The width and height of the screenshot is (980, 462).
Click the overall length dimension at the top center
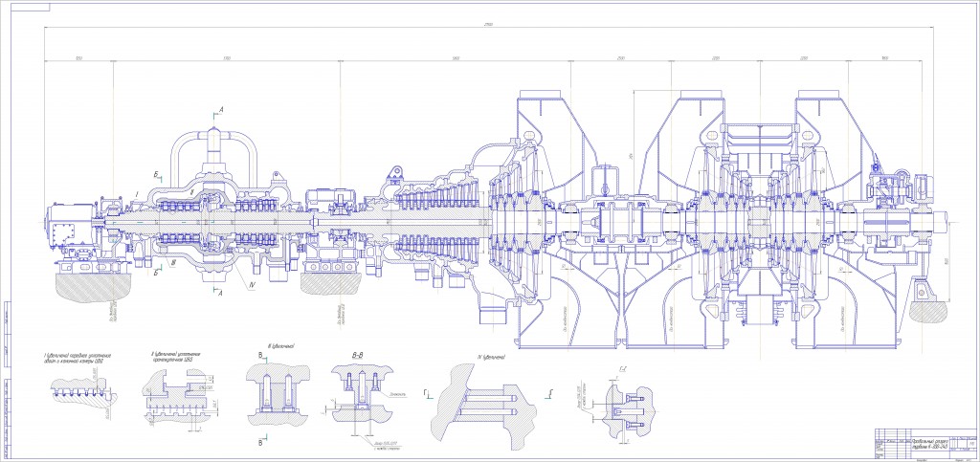coord(488,25)
